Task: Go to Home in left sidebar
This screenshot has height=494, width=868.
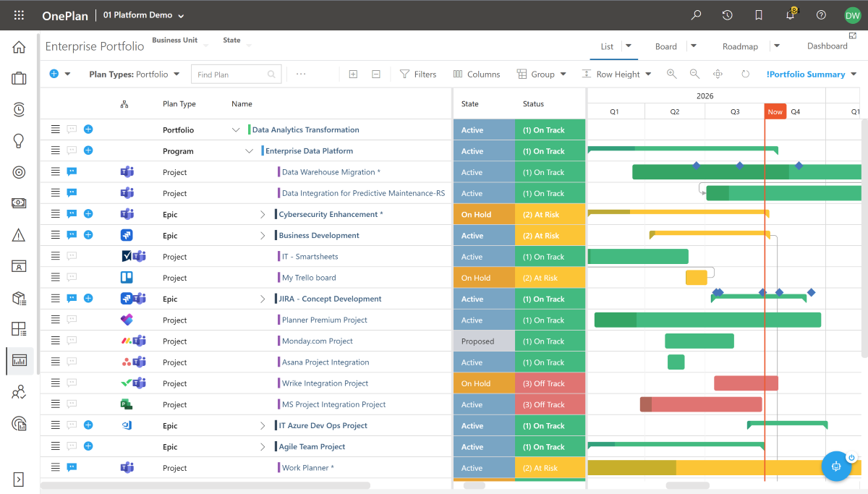Action: point(19,47)
